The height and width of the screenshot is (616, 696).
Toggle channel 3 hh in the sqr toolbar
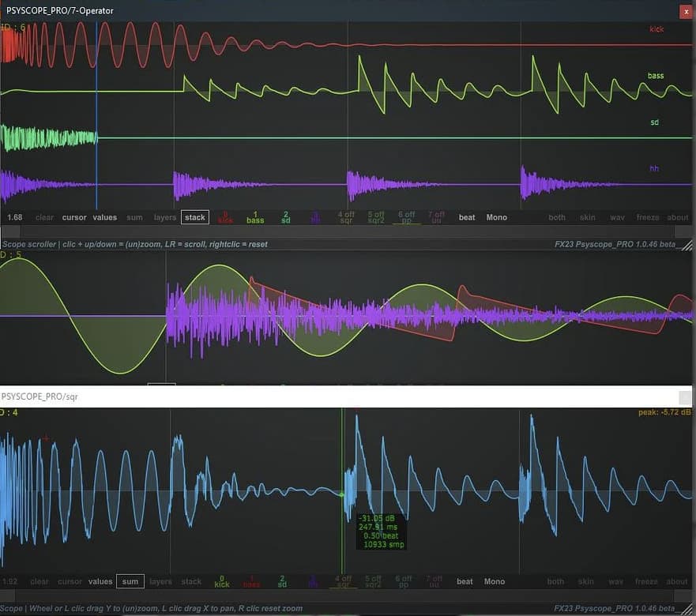point(313,582)
